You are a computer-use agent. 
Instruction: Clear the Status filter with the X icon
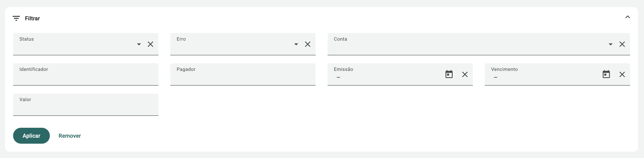pyautogui.click(x=150, y=44)
